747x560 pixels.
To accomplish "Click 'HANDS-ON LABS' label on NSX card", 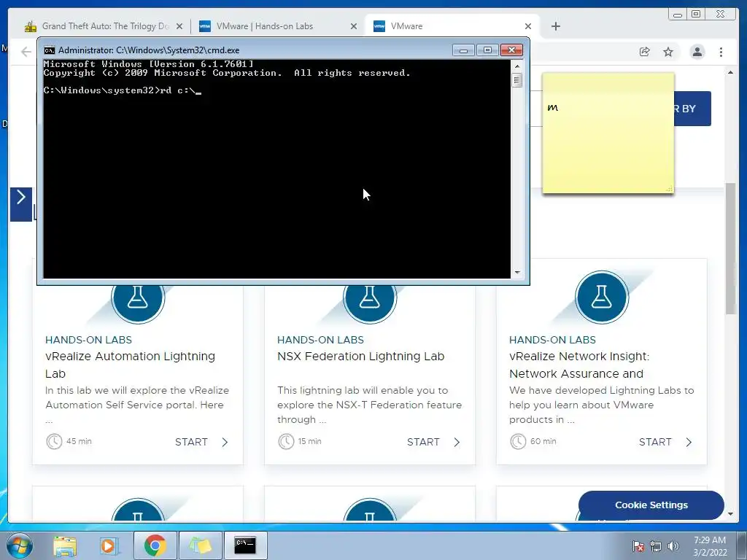I will (x=321, y=340).
